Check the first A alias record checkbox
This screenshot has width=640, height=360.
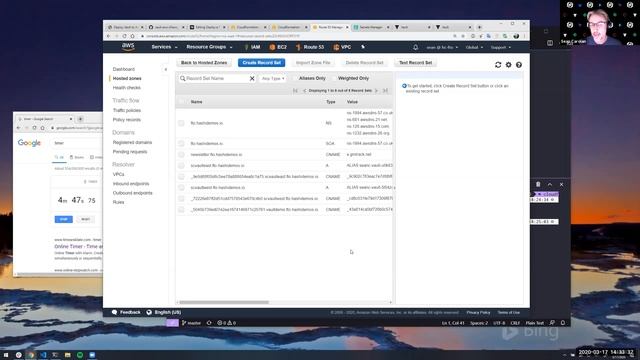tap(181, 165)
